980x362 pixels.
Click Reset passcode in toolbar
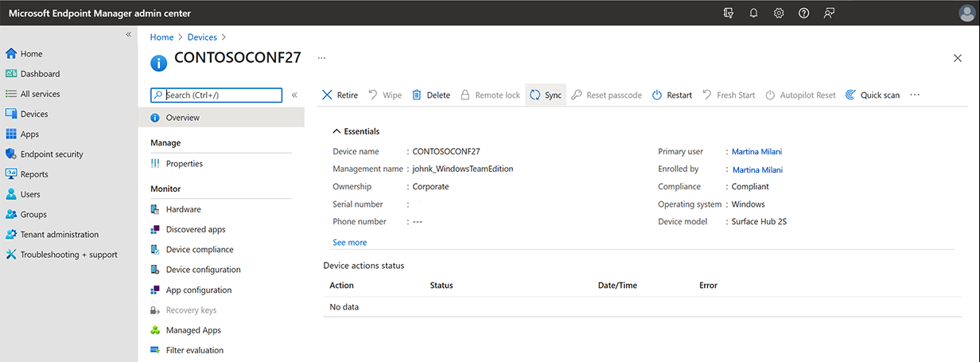pos(606,95)
